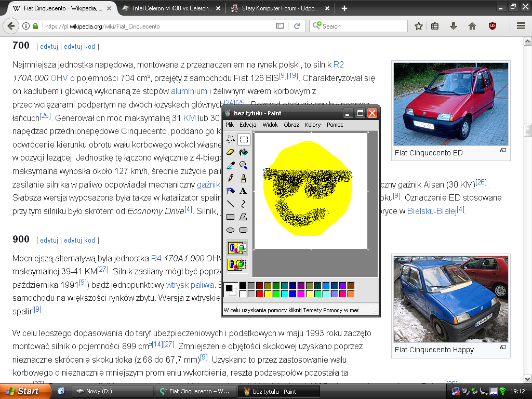Image resolution: width=532 pixels, height=399 pixels.
Task: Choose the Curve tool in Paint
Action: pos(243,204)
